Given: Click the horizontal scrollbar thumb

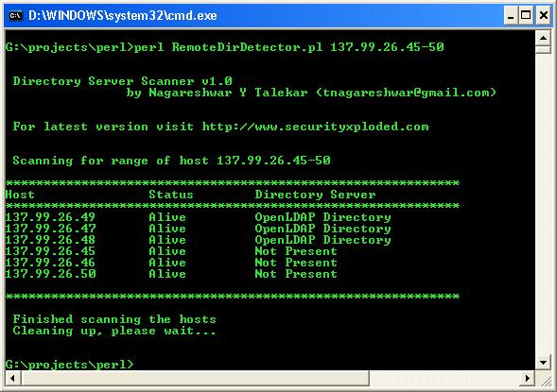Looking at the screenshot, I should coord(195,378).
